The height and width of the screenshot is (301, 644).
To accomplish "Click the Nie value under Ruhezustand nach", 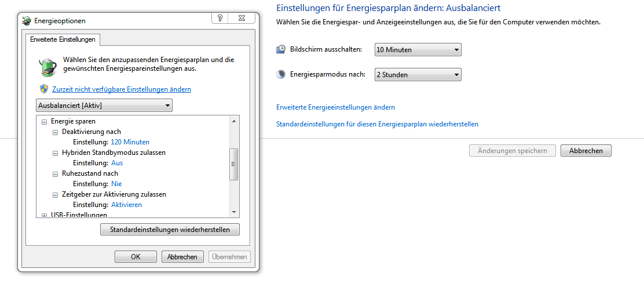I will point(116,184).
